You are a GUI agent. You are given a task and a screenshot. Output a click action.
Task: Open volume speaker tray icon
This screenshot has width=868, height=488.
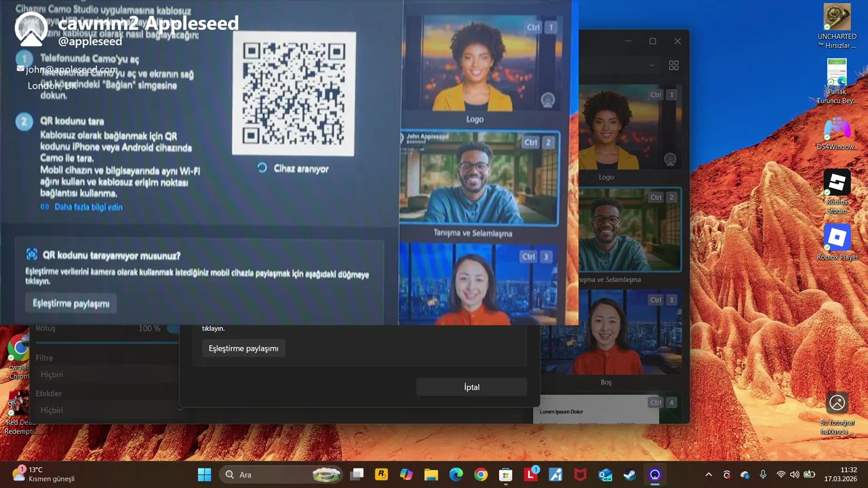[x=794, y=474]
